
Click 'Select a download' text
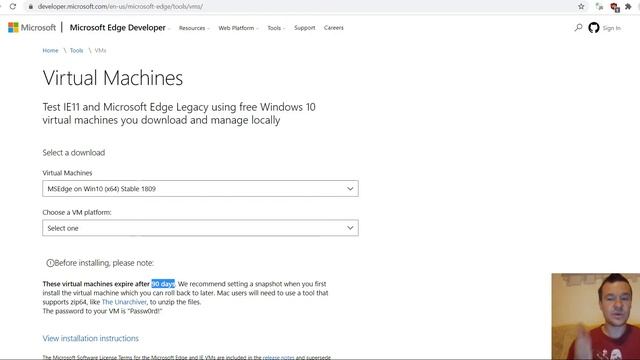(73, 153)
